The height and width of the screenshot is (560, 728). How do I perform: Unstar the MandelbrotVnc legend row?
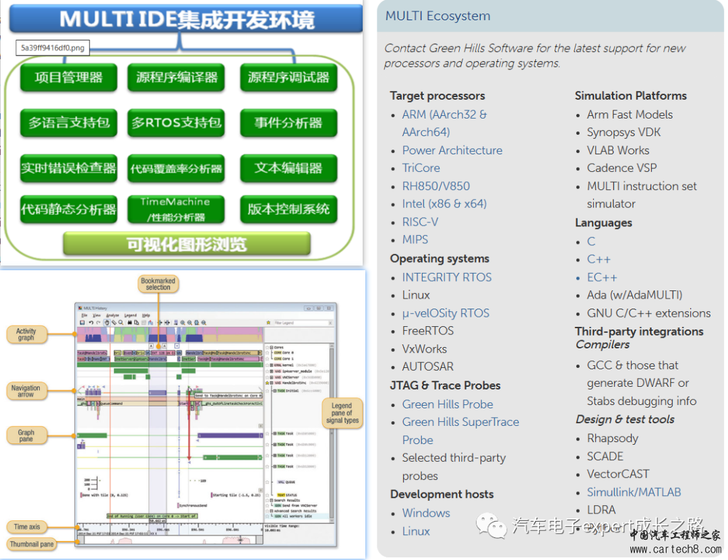pyautogui.click(x=267, y=383)
